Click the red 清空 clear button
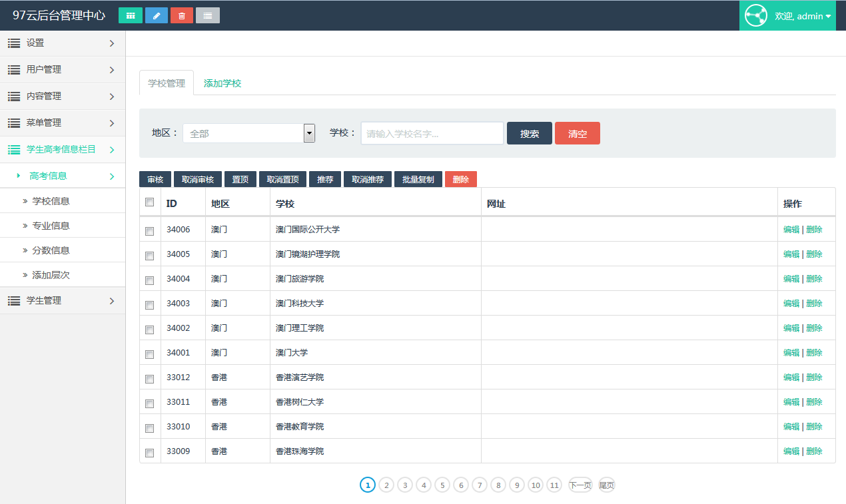 pos(578,133)
